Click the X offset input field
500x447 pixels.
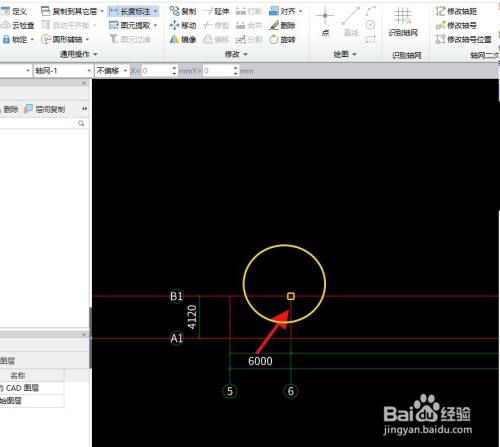157,71
